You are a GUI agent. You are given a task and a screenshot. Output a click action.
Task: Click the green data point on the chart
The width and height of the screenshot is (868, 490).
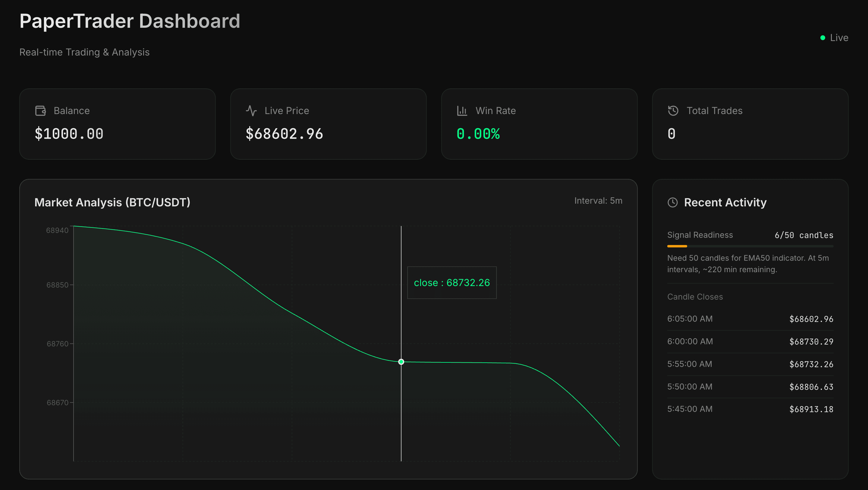pos(401,361)
